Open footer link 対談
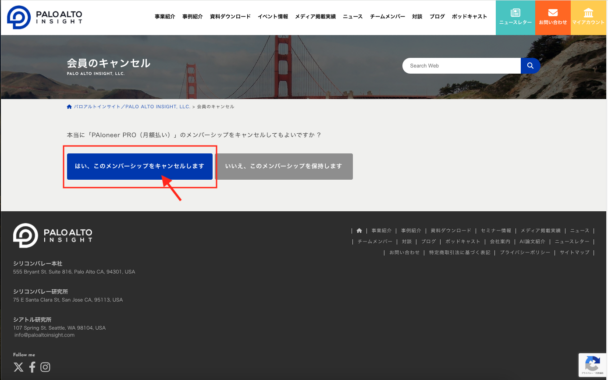Screen dimensions: 608x380 [407, 242]
